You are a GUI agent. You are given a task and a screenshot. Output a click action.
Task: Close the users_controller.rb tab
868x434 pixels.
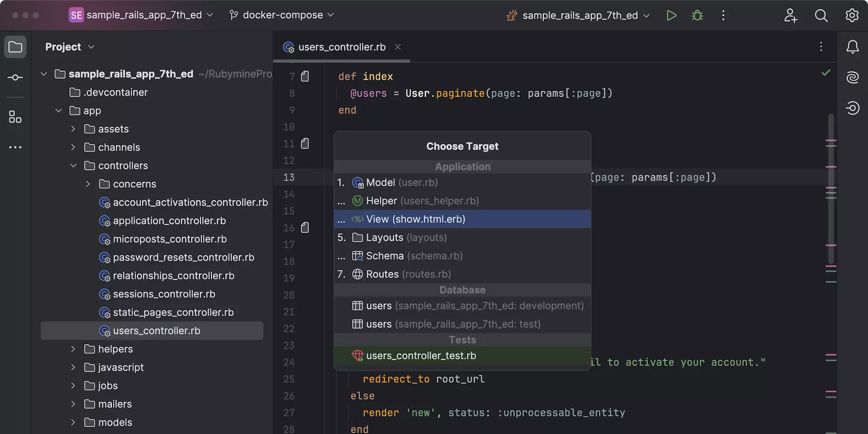(398, 47)
